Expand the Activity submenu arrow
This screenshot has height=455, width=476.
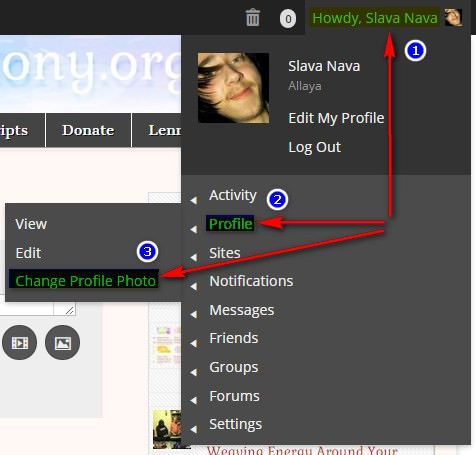tap(194, 200)
